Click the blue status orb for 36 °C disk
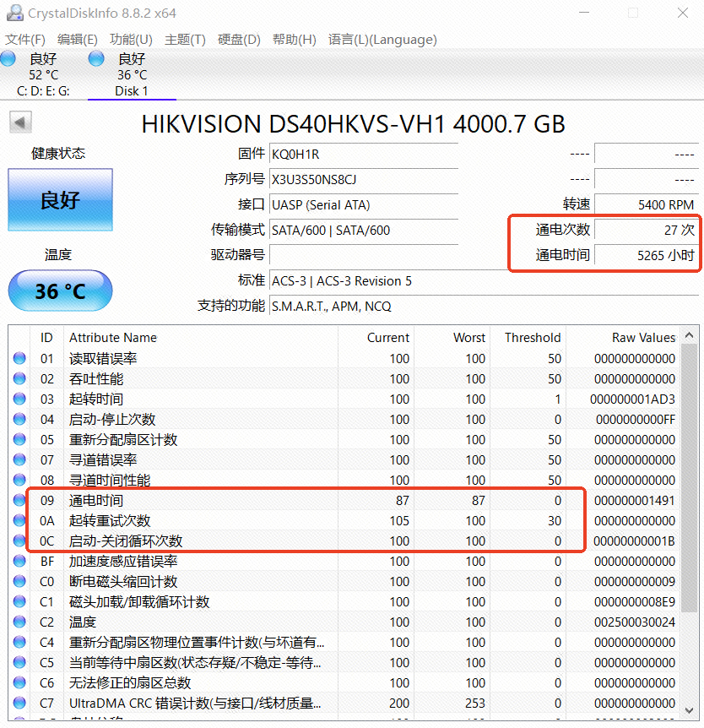 (96, 58)
